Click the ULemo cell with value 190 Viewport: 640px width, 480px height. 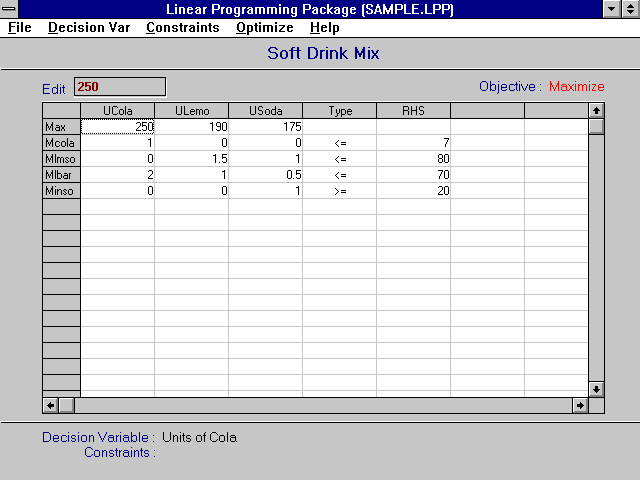(191, 127)
